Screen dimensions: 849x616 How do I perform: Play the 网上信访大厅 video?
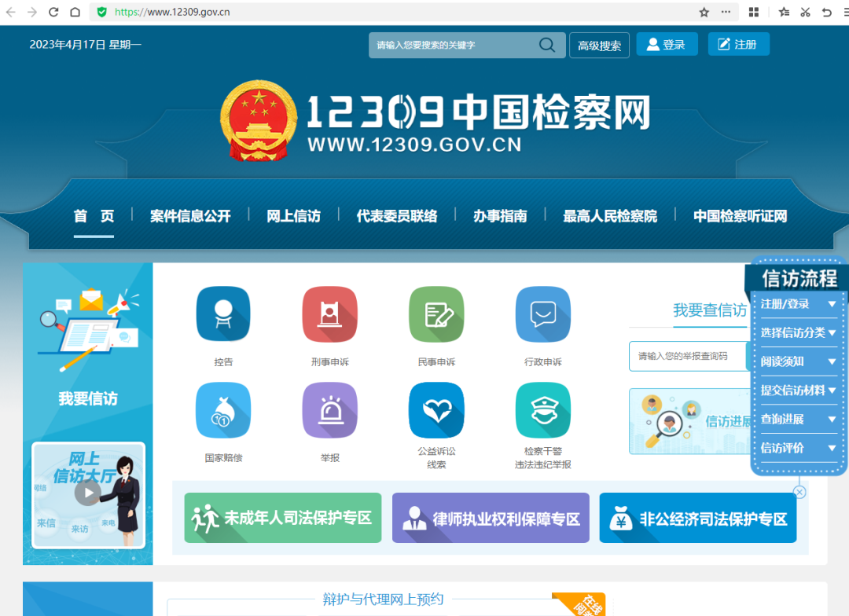[88, 493]
